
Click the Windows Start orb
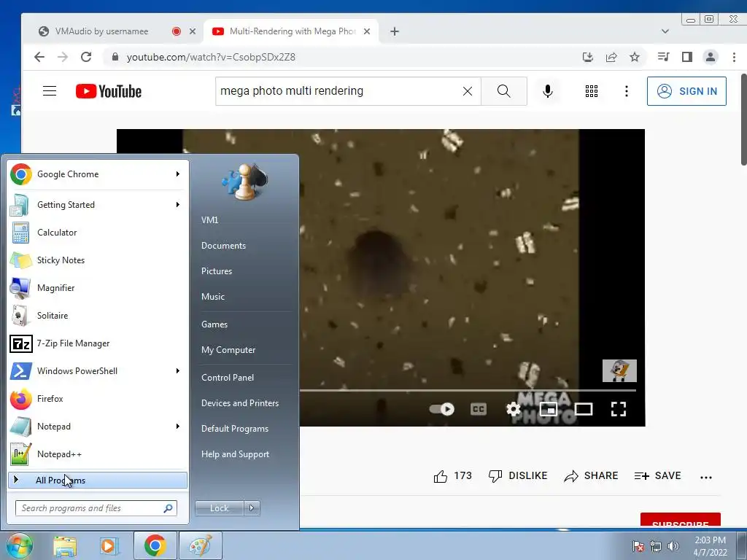(19, 545)
